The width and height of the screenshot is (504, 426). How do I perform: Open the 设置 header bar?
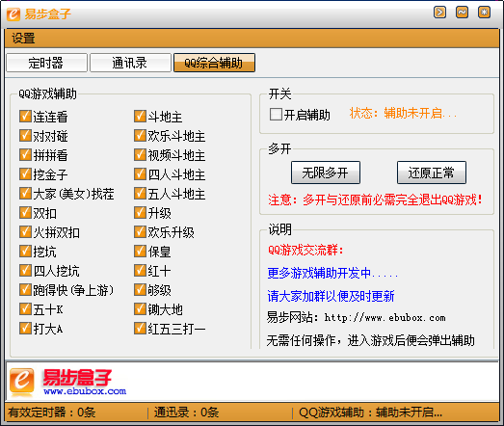pos(252,39)
